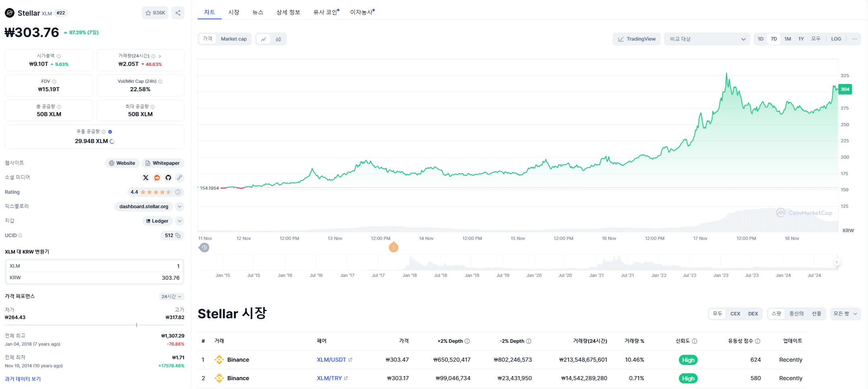
Task: Set chart range to 1Y
Action: [801, 39]
